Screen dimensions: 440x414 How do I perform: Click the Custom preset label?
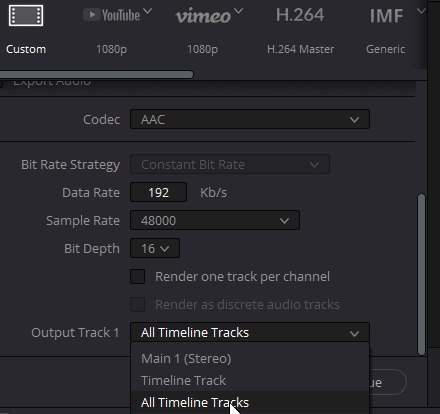coord(26,49)
